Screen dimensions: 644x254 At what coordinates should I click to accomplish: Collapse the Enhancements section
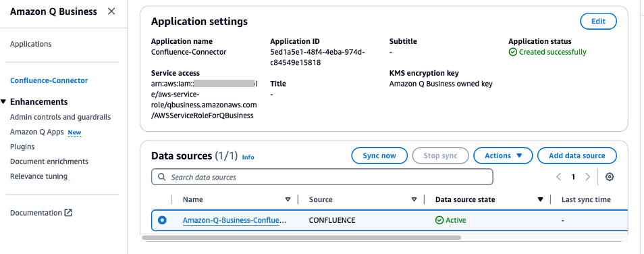3,102
